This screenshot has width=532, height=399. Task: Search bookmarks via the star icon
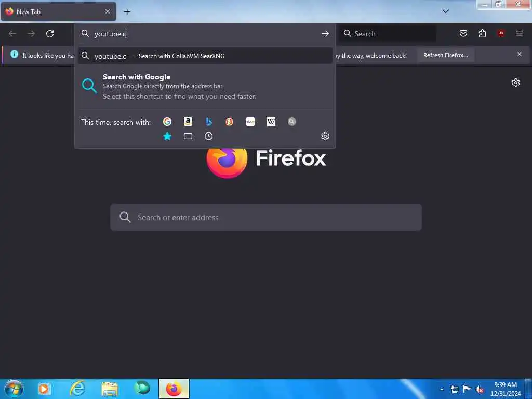coord(167,137)
